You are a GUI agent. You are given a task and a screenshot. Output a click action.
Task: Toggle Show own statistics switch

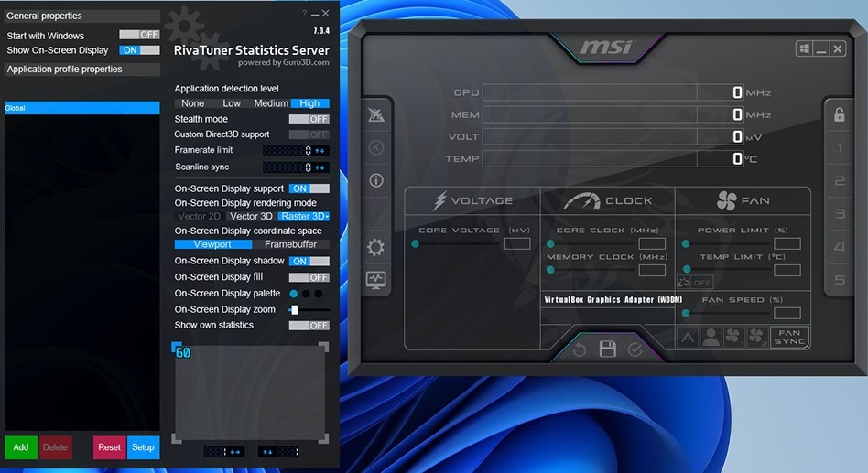pyautogui.click(x=309, y=326)
